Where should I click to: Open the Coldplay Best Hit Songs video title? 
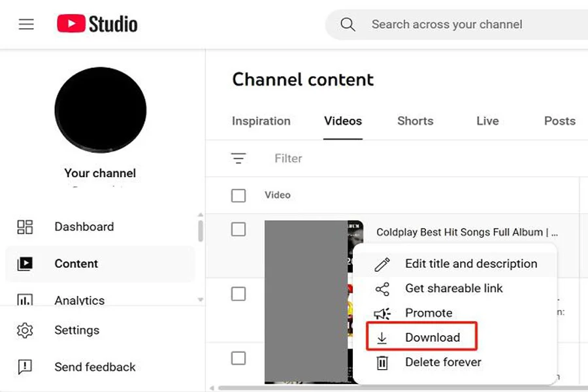[x=467, y=232]
